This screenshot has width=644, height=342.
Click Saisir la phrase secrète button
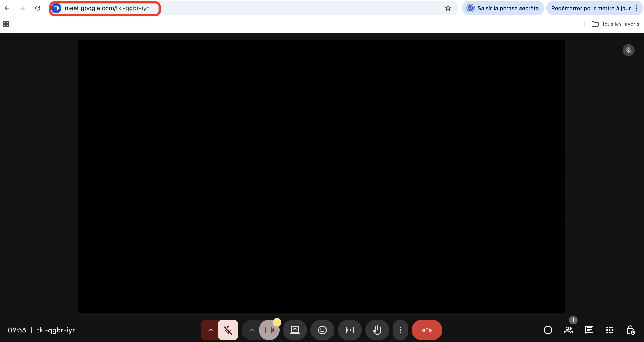pos(503,8)
